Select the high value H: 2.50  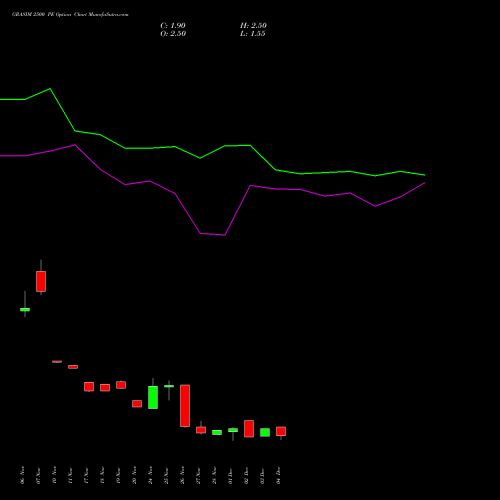point(253,26)
